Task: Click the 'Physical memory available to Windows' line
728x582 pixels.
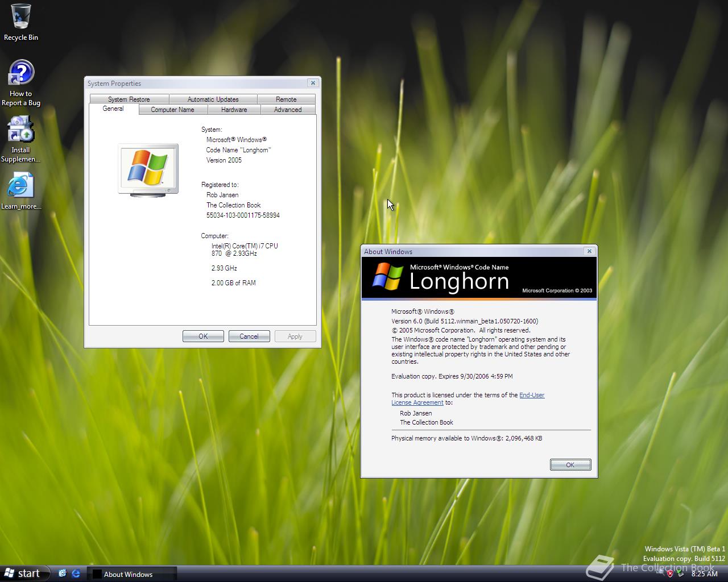Action: click(467, 438)
